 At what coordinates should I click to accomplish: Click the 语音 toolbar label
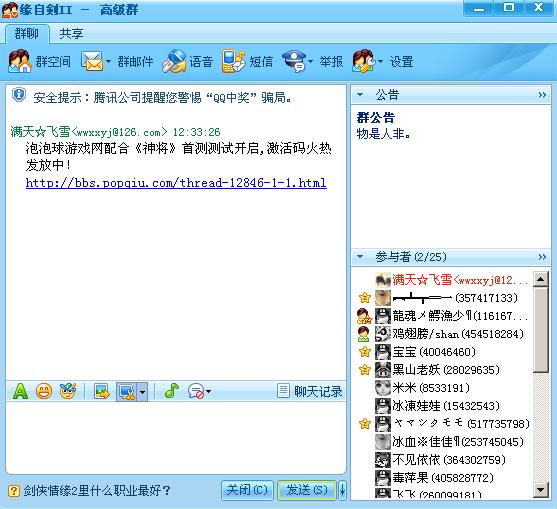click(201, 62)
